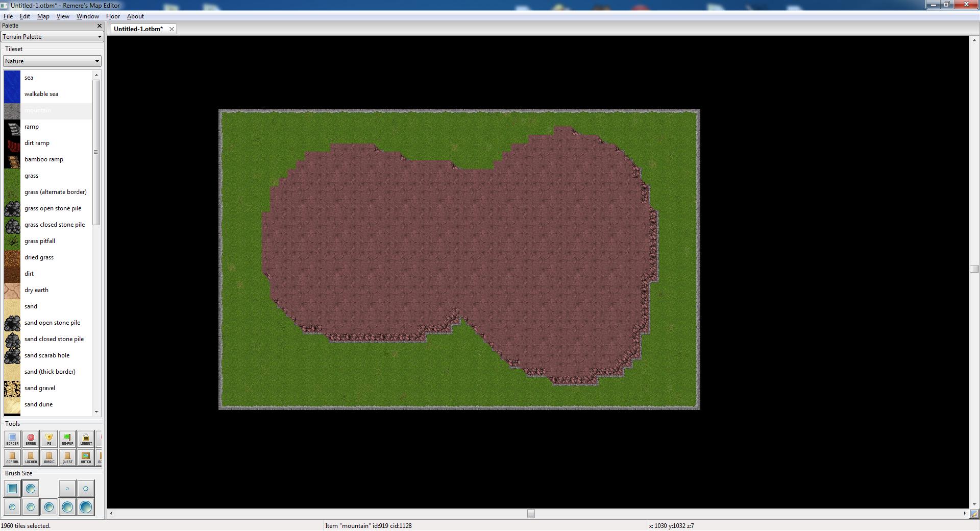
Task: Select the Normal door tool
Action: 12,457
